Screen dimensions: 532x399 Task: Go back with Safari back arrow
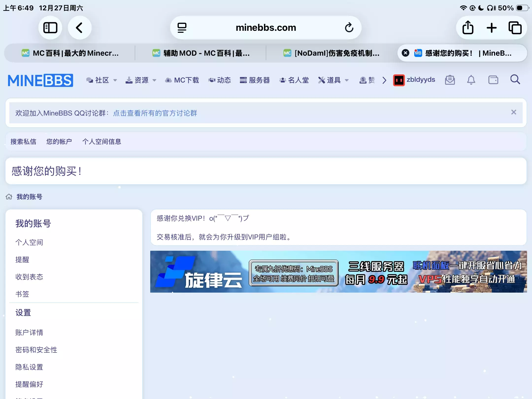point(80,28)
